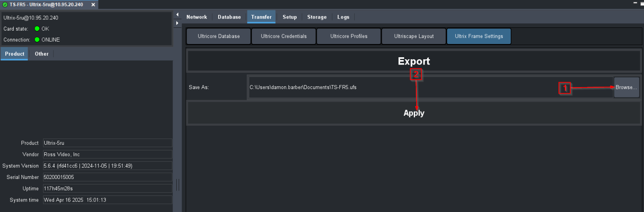Screen dimensions: 644x212
Task: Click the green Connection ONLINE indicator
Action: (37, 39)
